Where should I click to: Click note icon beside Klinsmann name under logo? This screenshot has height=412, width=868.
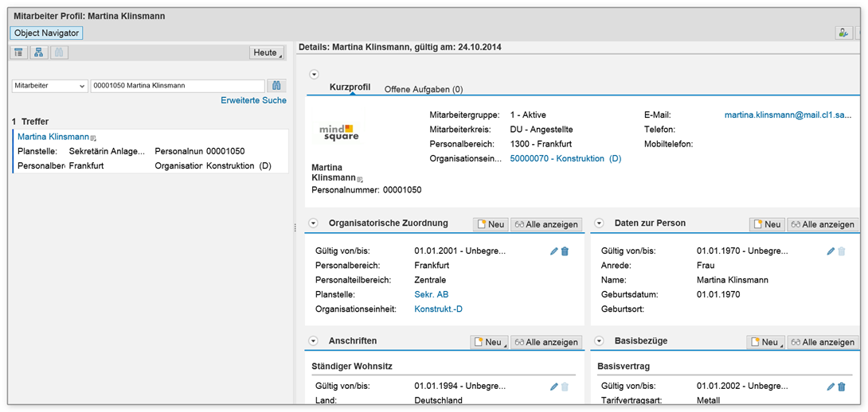coord(360,179)
